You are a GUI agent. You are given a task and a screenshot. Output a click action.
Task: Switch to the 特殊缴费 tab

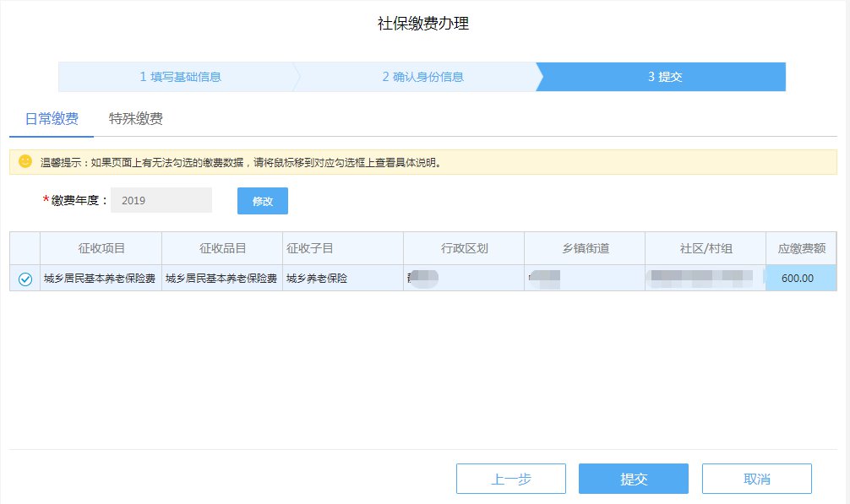(135, 119)
